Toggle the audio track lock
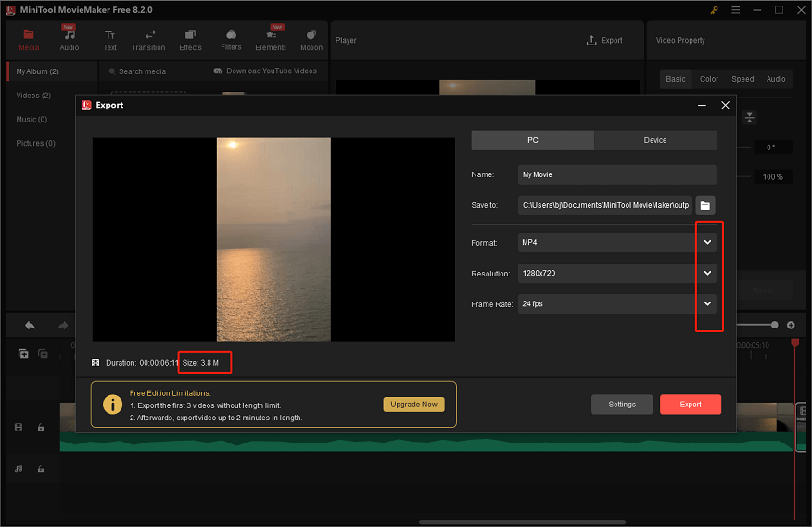The image size is (812, 527). (41, 469)
